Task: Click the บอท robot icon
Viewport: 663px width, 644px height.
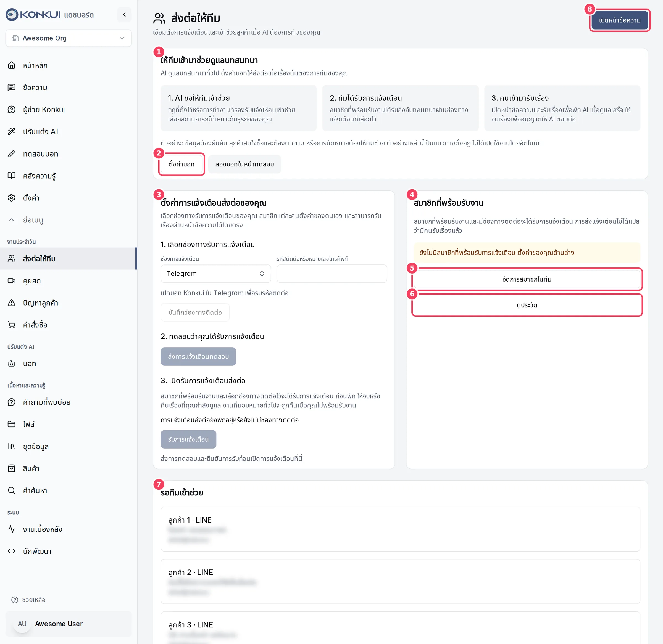Action: click(12, 364)
